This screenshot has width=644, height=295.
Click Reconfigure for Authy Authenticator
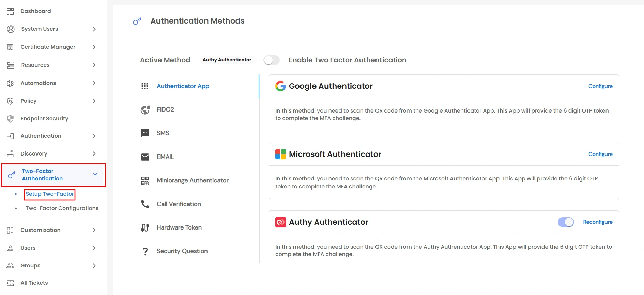(x=598, y=222)
